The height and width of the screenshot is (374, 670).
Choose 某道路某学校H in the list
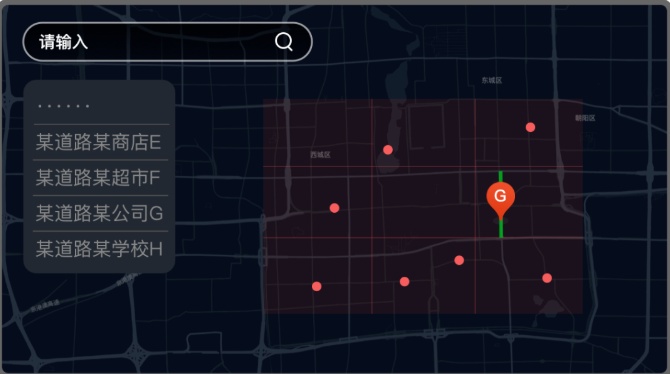point(100,249)
